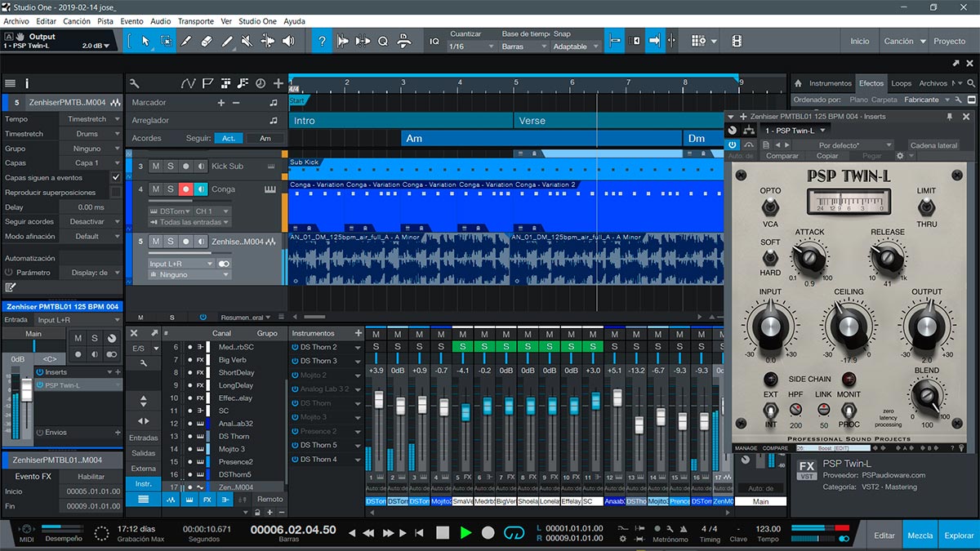The width and height of the screenshot is (980, 551).
Task: Switch to the Instrumentos browser tab
Action: click(x=830, y=83)
